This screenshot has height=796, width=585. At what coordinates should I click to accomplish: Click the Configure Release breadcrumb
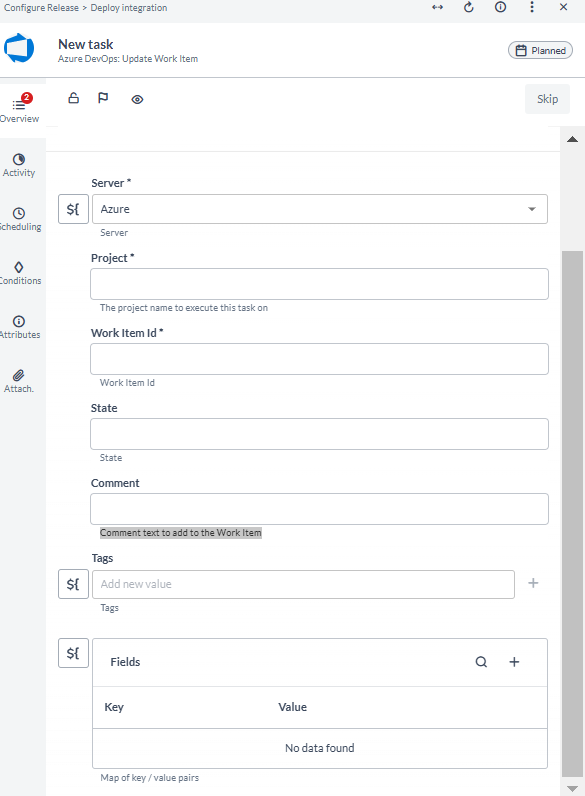pos(41,8)
